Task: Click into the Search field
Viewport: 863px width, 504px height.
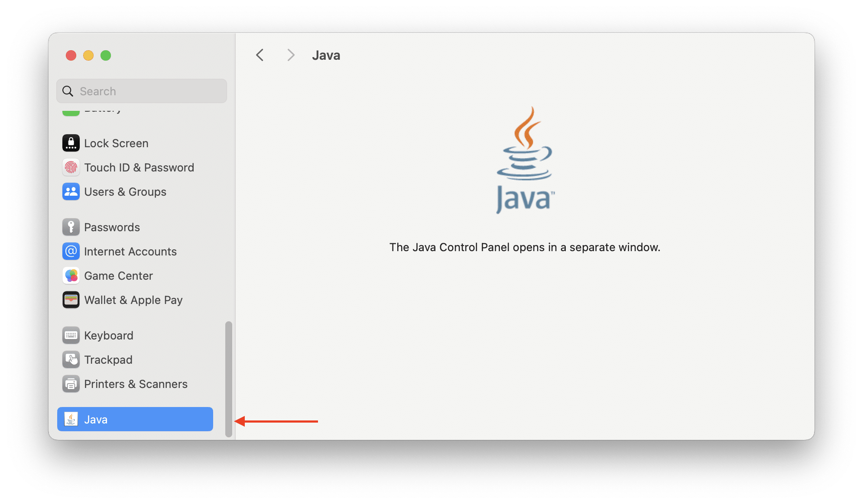Action: tap(147, 91)
